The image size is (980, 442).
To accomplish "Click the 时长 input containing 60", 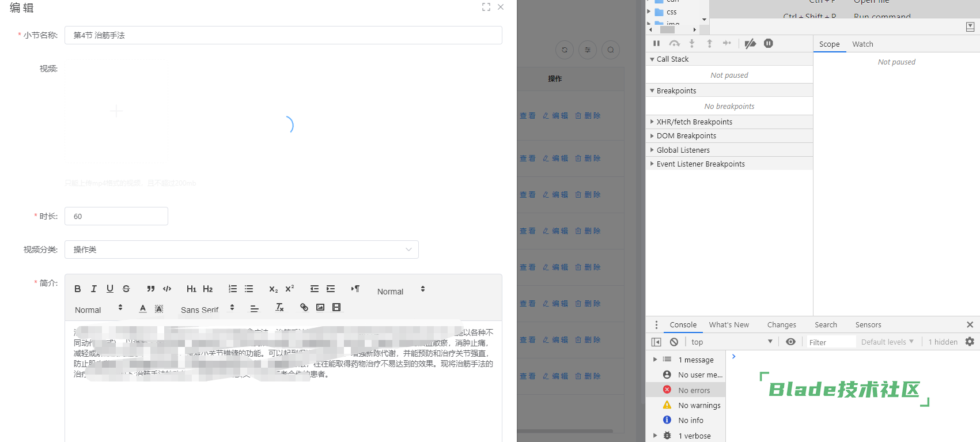I will (x=116, y=216).
